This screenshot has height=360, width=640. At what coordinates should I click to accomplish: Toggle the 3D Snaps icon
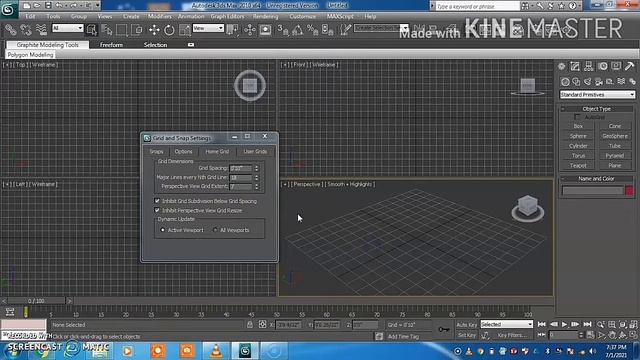(282, 29)
